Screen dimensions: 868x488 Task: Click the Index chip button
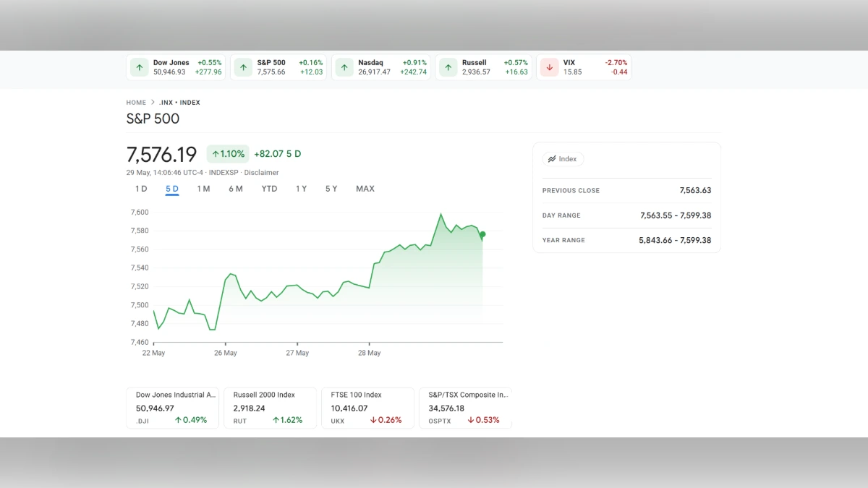(563, 159)
